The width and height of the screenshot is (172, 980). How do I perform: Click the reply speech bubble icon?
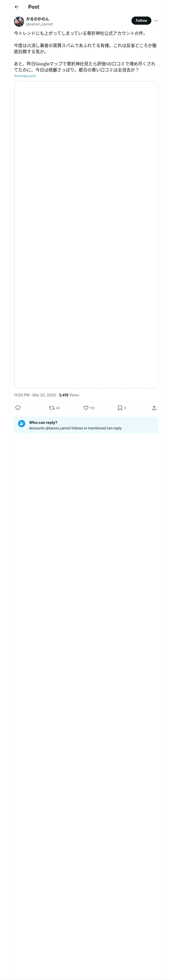(18, 408)
